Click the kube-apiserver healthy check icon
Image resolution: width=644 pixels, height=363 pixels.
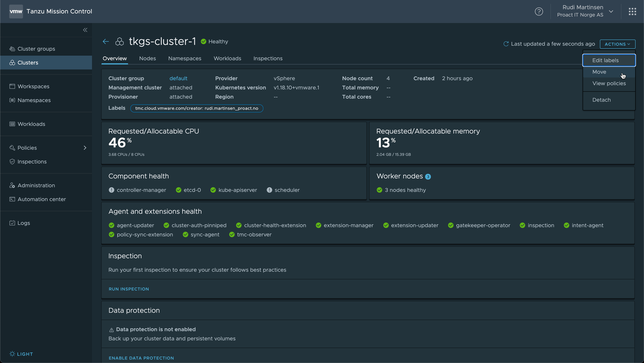[213, 190]
